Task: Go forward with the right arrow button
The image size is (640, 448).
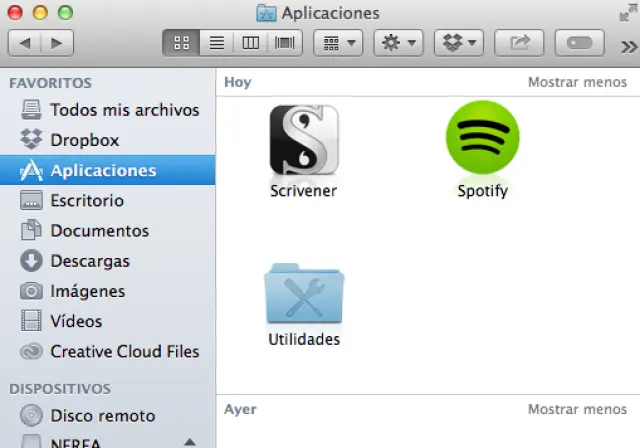Action: pyautogui.click(x=56, y=43)
